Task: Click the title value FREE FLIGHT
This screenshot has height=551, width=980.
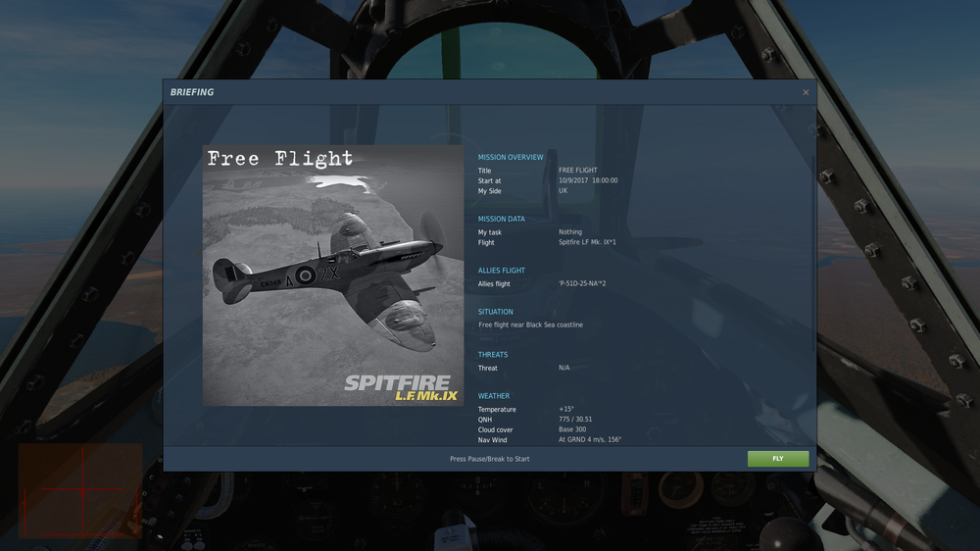Action: click(x=578, y=171)
